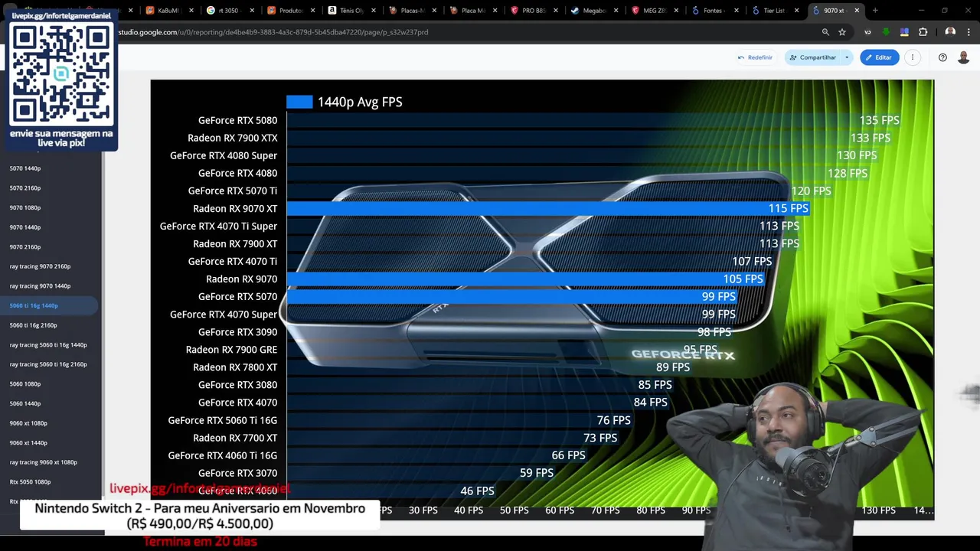Open the Rtx 5050 1080p report page
Image resolution: width=980 pixels, height=551 pixels.
click(31, 482)
